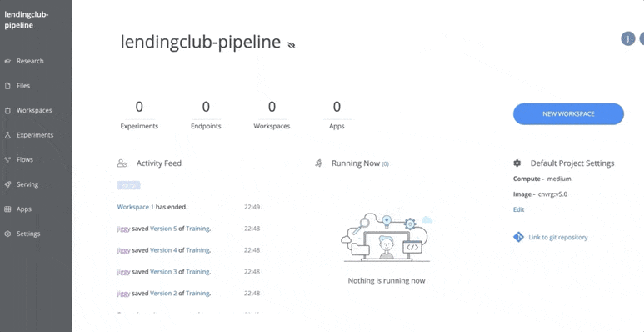Screen dimensions: 644x332
Task: Click the Files document icon in sidebar
Action: pyautogui.click(x=7, y=86)
